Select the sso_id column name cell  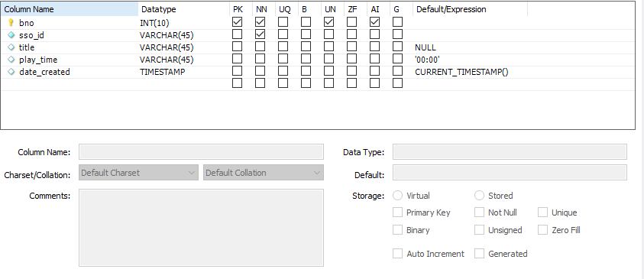31,35
